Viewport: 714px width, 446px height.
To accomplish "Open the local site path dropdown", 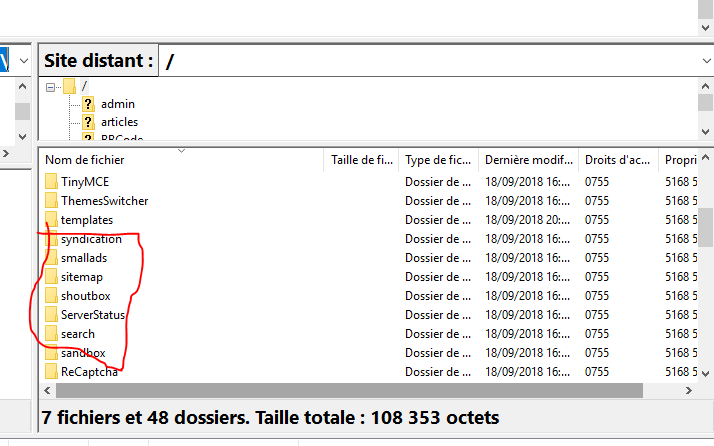I will [23, 61].
